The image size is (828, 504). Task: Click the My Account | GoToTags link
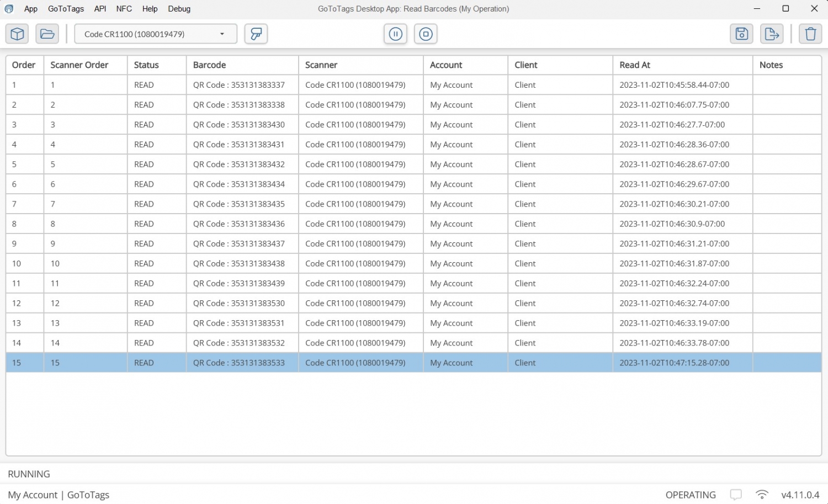59,495
